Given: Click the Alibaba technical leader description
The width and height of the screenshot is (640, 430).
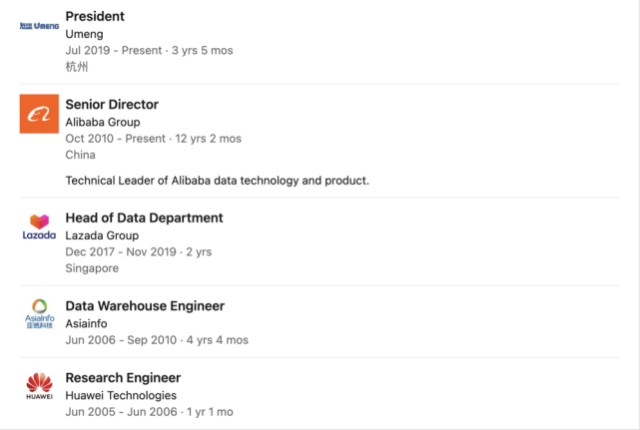Looking at the screenshot, I should (x=217, y=180).
